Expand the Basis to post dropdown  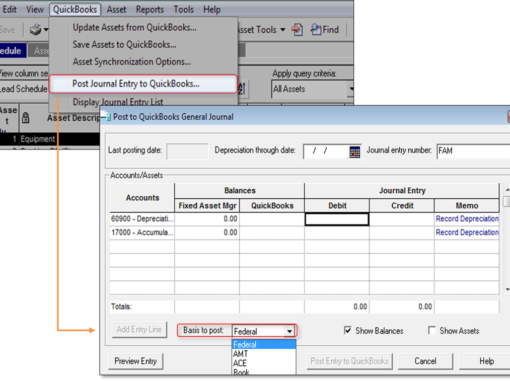pos(289,331)
